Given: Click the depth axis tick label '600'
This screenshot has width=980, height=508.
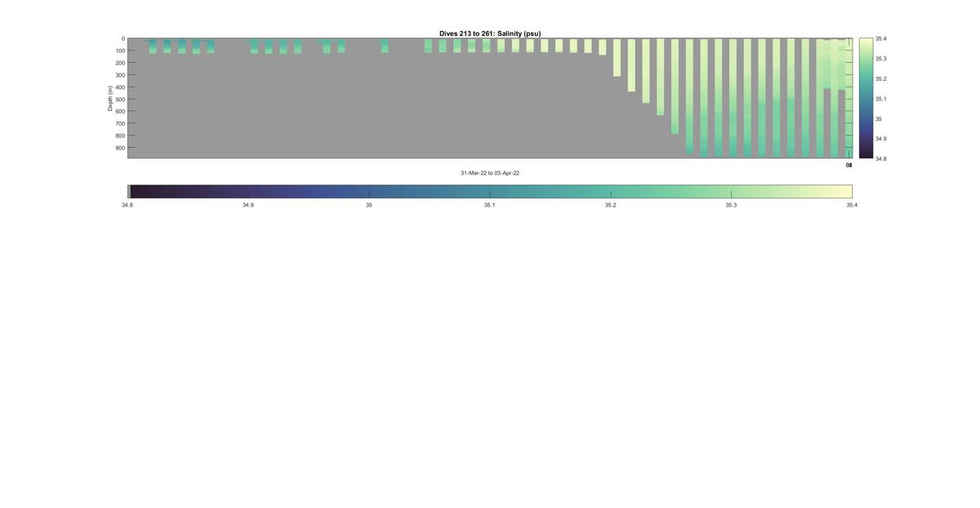Looking at the screenshot, I should point(120,111).
